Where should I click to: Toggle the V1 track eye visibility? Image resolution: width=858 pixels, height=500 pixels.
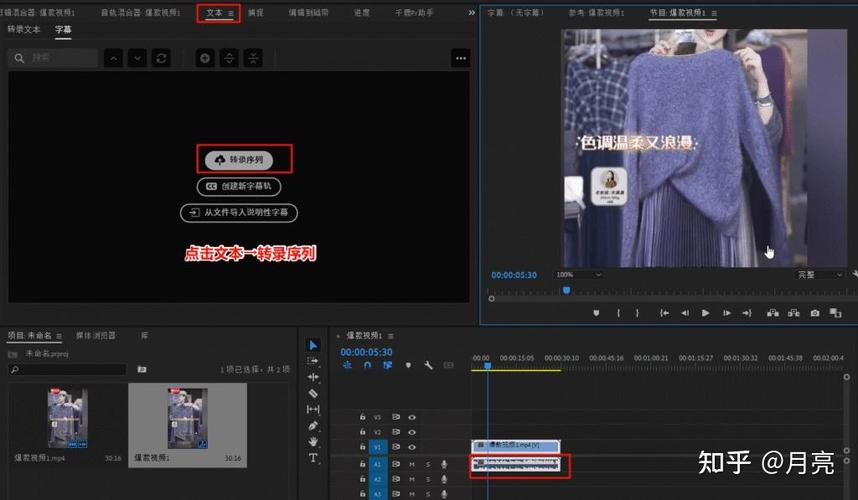point(412,447)
